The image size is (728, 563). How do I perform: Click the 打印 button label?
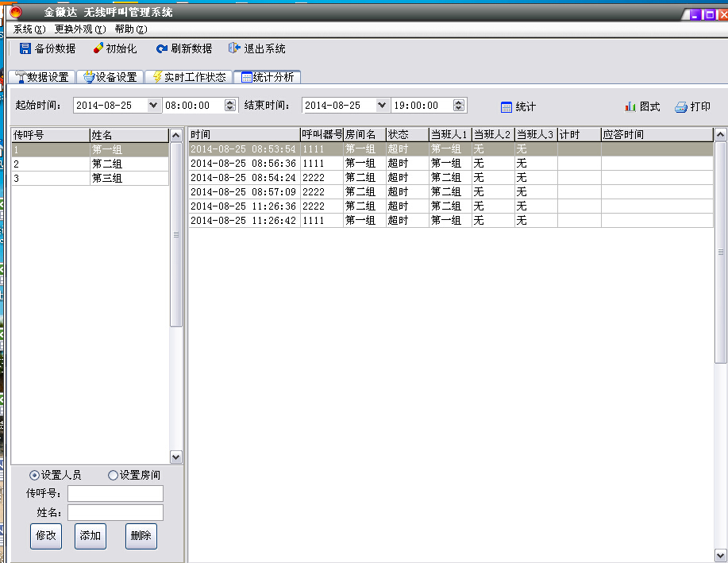click(700, 107)
